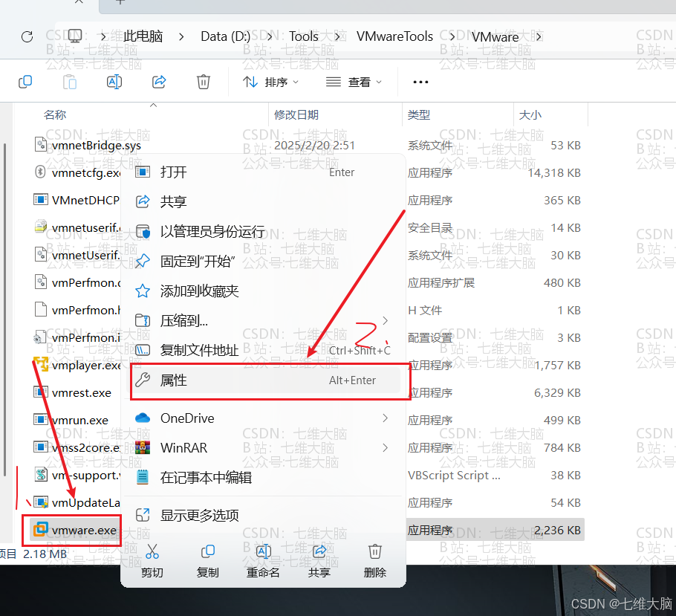Click the vmnetcfg.exe bluetooth-like icon

tap(40, 172)
